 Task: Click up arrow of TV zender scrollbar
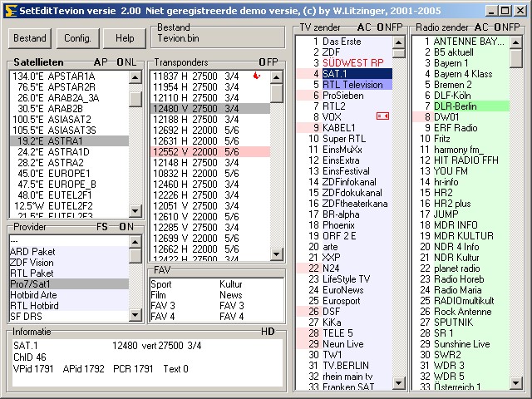pyautogui.click(x=398, y=41)
